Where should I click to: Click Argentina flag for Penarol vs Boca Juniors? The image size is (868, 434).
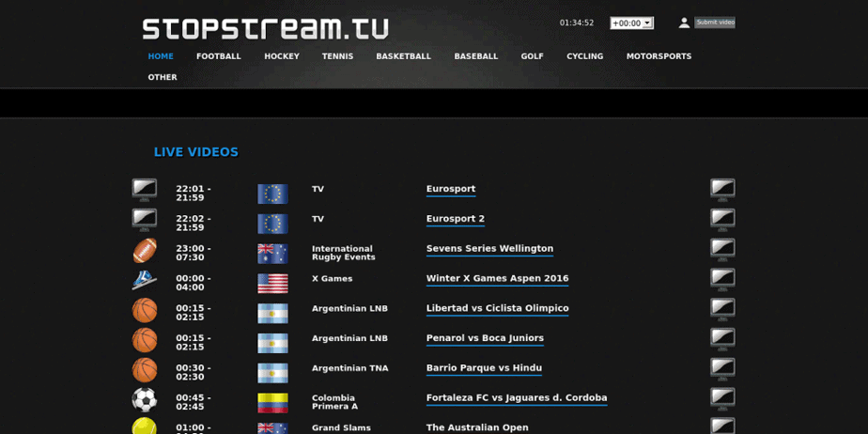pos(273,343)
